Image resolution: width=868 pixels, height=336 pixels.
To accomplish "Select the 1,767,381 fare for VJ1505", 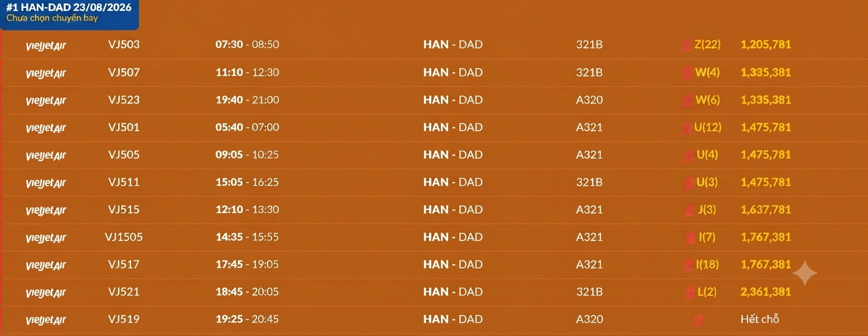I will 766,237.
